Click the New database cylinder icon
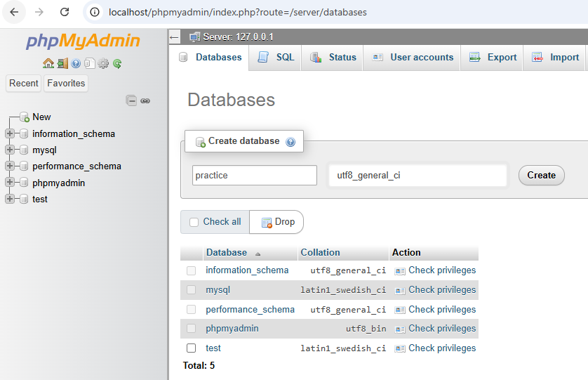 tap(25, 117)
